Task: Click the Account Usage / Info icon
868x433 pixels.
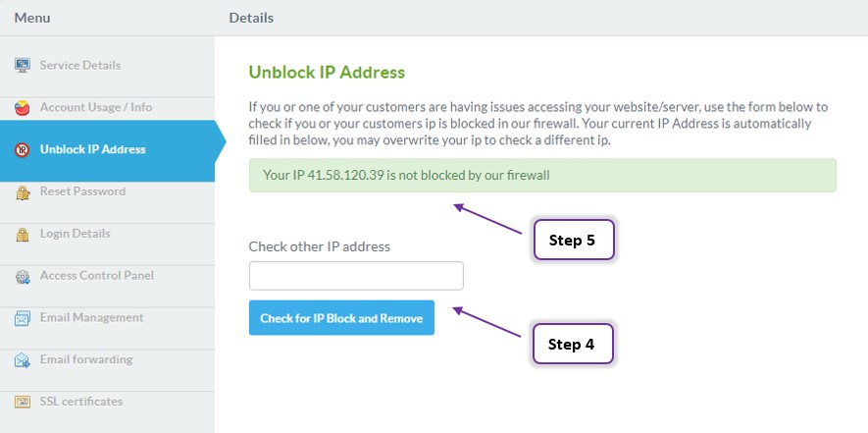Action: [23, 108]
